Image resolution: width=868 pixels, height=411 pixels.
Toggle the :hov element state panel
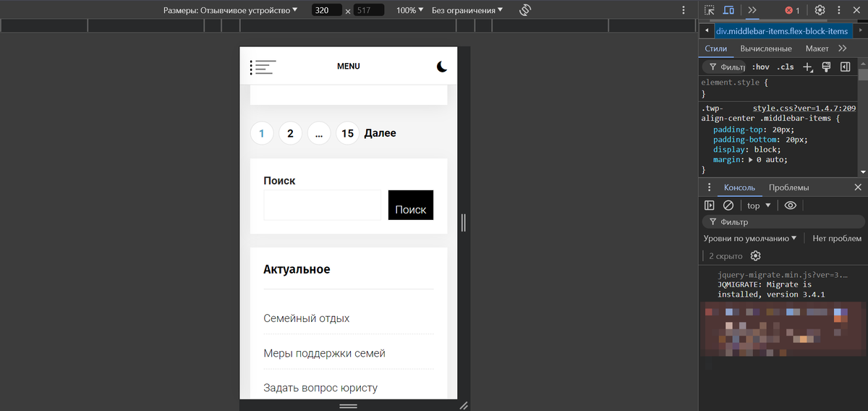click(x=760, y=67)
